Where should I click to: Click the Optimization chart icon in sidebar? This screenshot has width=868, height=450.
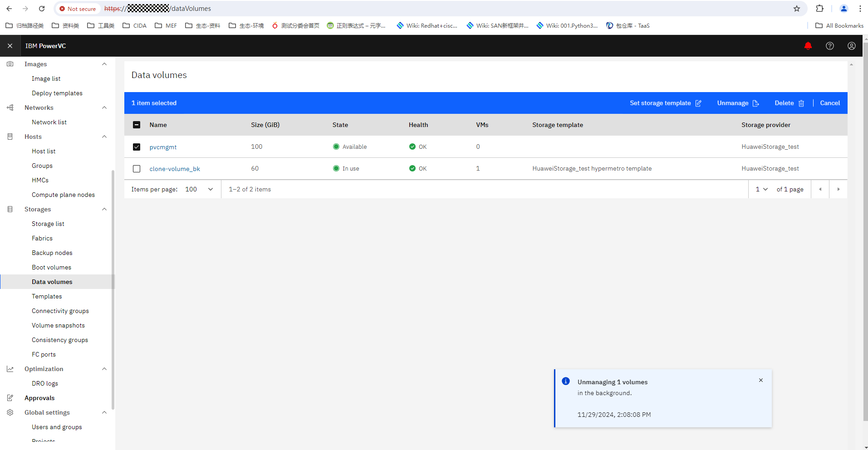(x=10, y=369)
